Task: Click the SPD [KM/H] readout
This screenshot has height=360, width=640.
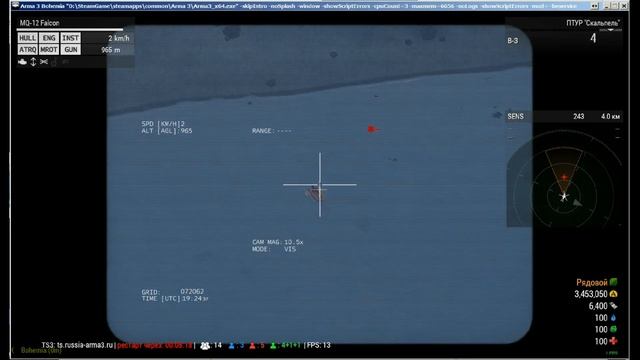Action: tap(163, 124)
